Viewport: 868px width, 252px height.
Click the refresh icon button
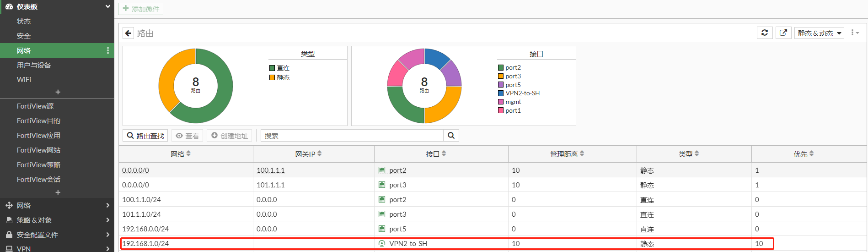(x=764, y=33)
